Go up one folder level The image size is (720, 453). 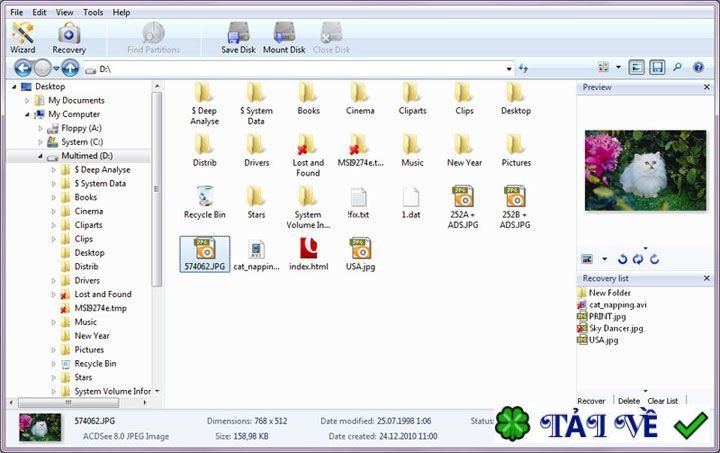[x=70, y=68]
